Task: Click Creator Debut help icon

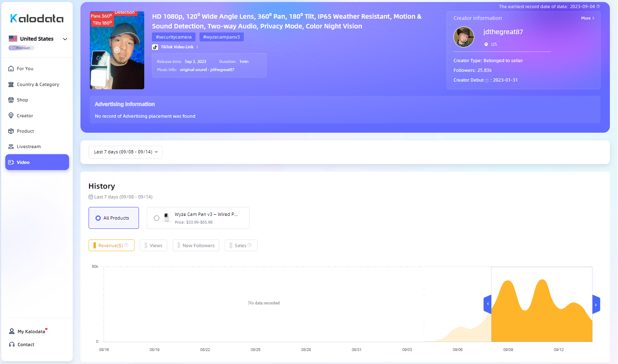Action: (x=487, y=80)
